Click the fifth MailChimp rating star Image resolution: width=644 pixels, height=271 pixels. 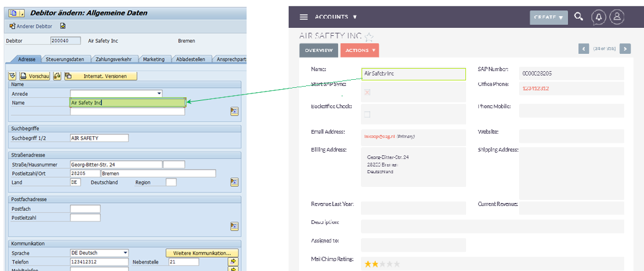coord(397,264)
